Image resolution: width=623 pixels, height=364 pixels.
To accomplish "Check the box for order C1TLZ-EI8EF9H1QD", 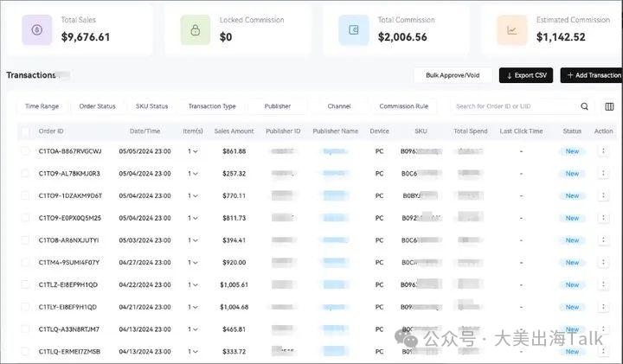I will click(25, 284).
